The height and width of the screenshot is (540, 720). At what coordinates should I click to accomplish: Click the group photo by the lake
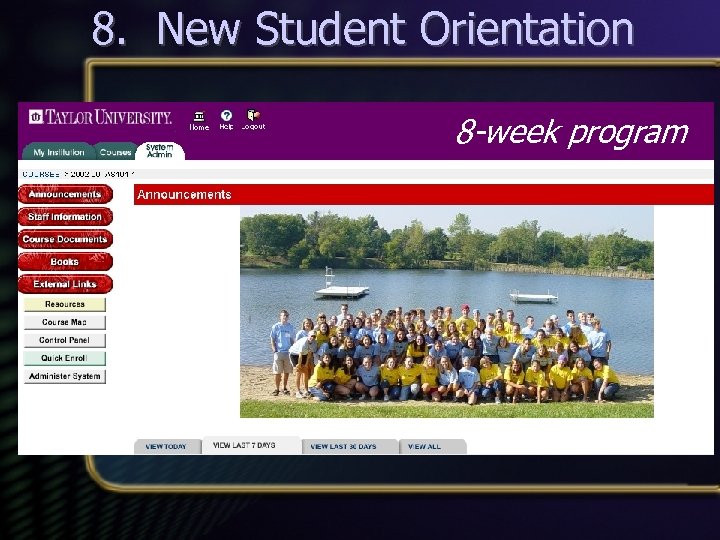[x=447, y=312]
